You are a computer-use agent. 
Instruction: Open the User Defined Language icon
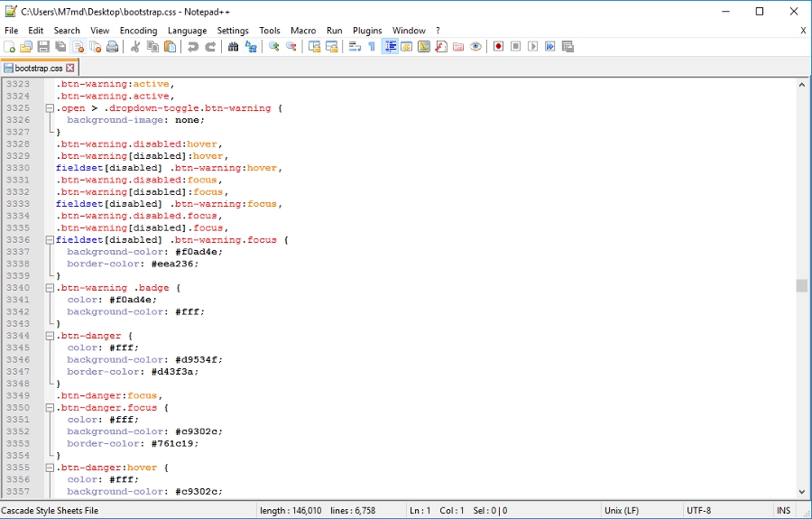(407, 47)
